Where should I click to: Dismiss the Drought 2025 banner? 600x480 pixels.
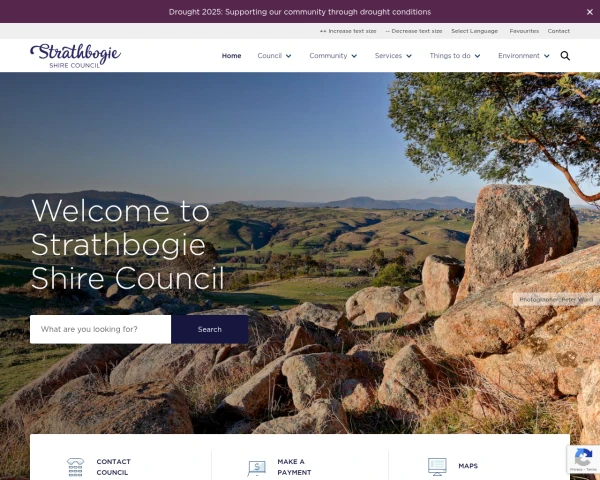[x=590, y=12]
